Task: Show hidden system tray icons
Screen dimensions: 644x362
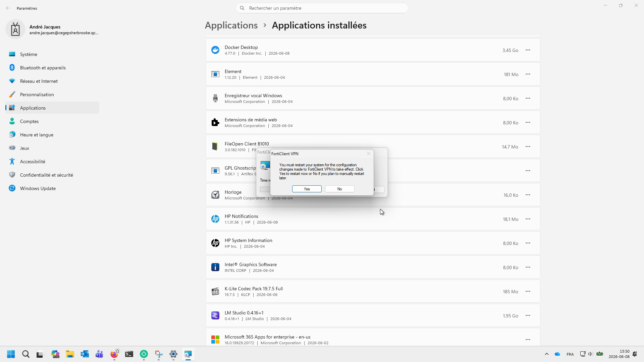Action: [546, 354]
